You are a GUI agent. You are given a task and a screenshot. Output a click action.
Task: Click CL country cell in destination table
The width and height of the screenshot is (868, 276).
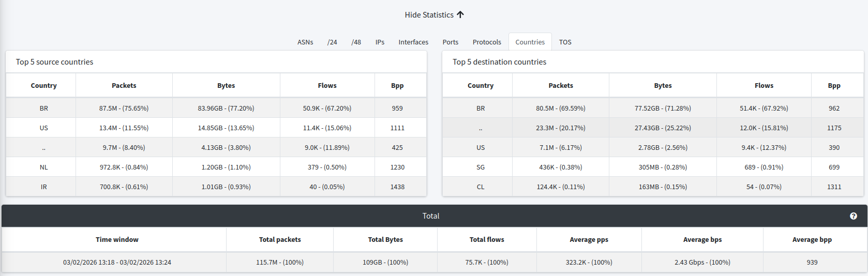pyautogui.click(x=481, y=187)
